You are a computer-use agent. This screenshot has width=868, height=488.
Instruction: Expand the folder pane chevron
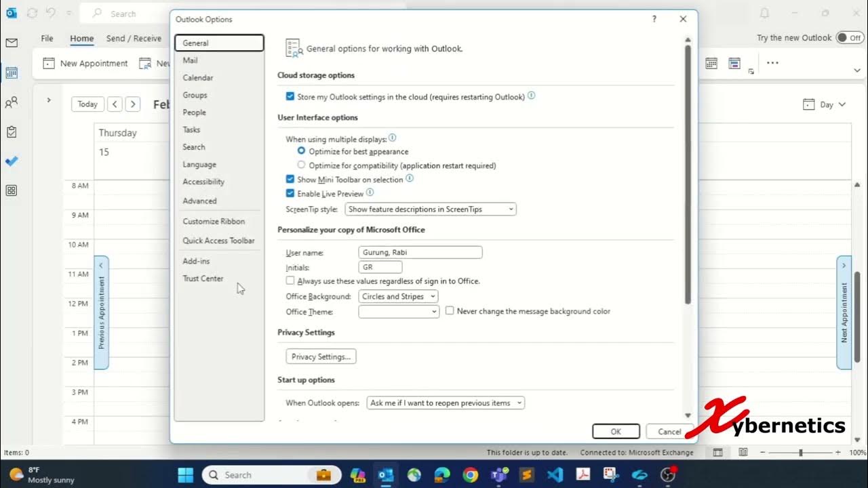click(x=49, y=100)
